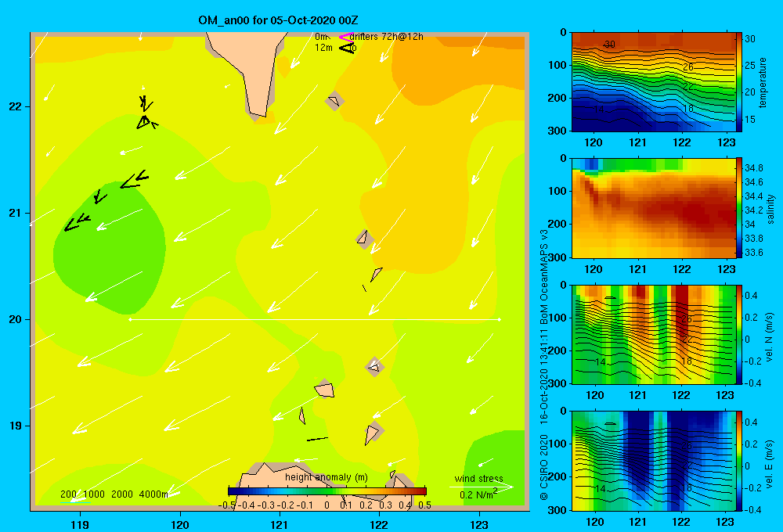The width and height of the screenshot is (783, 532).
Task: Click the western endpoint of the 20N transect
Action: pos(130,319)
